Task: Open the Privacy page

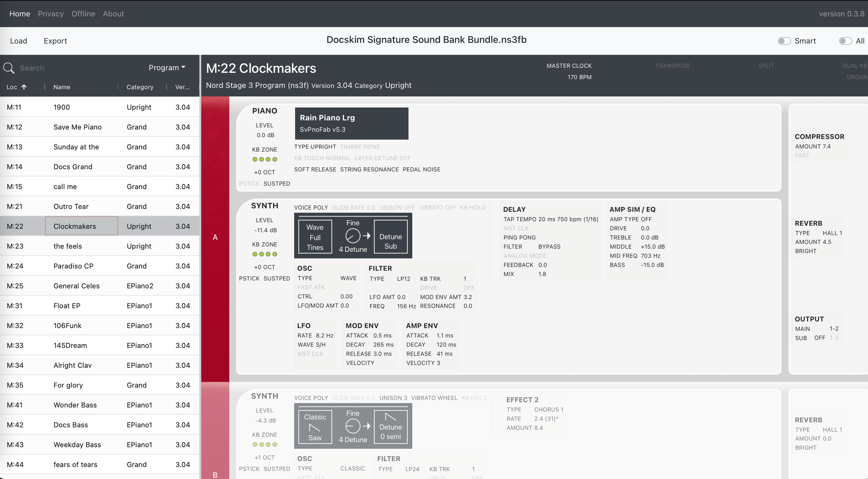Action: (50, 14)
